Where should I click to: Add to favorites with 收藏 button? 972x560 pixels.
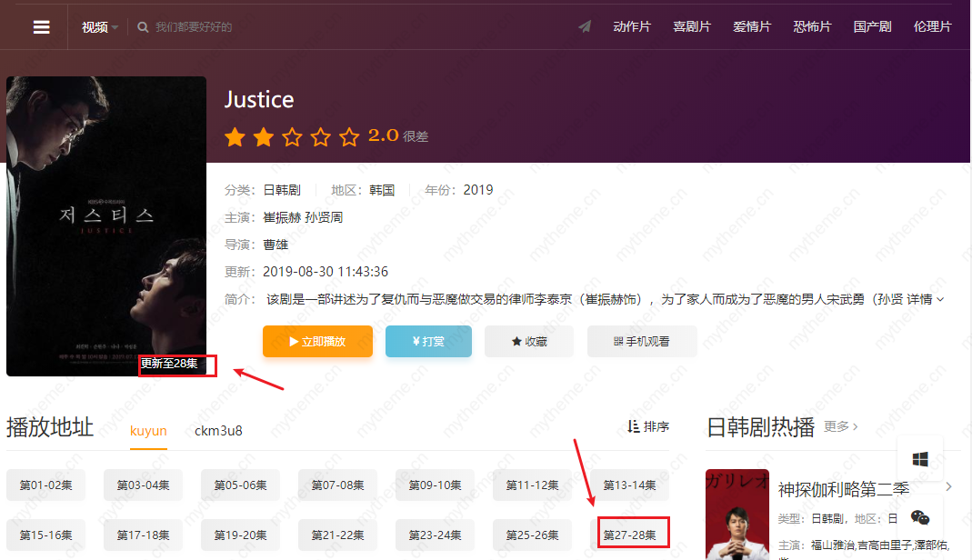(529, 342)
